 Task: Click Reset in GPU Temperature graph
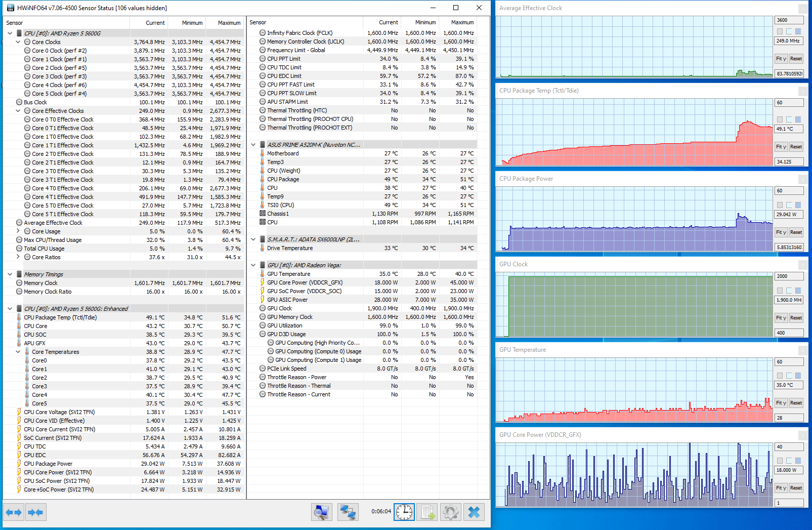click(796, 403)
